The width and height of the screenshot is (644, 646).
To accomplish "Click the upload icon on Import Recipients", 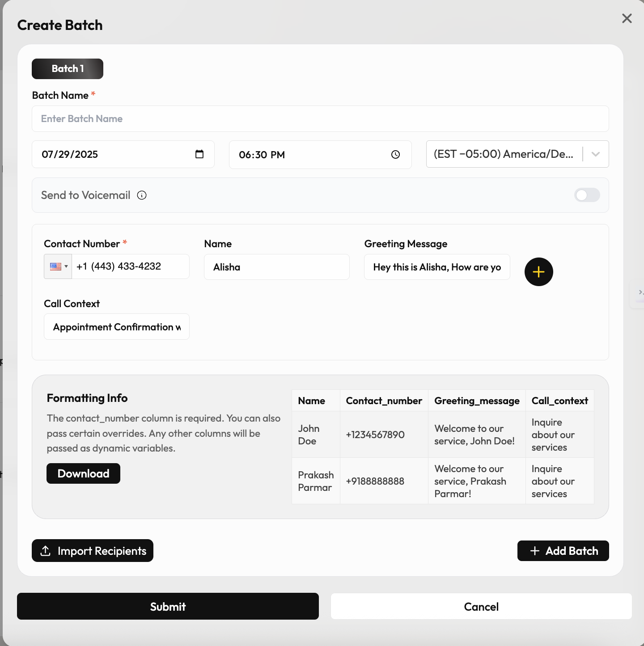I will tap(45, 551).
